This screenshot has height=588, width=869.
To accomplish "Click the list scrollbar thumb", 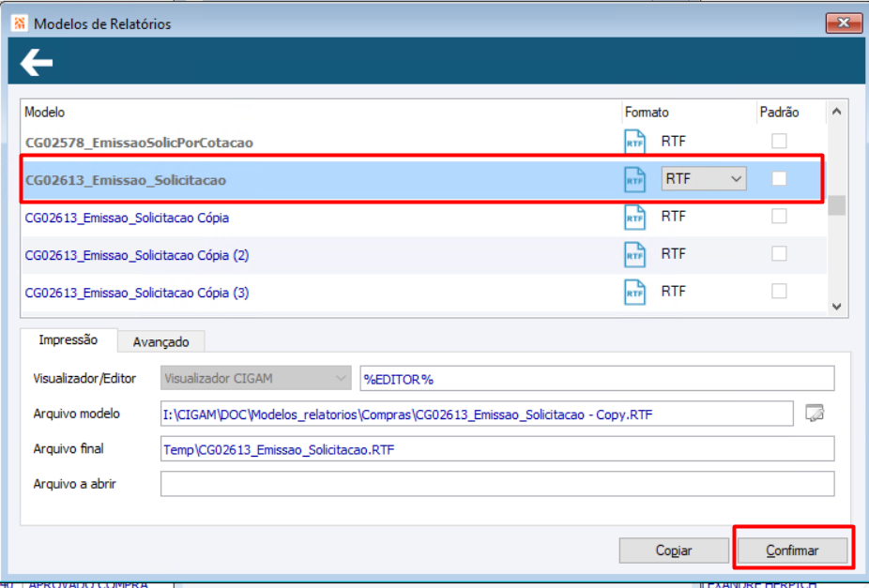I will click(x=837, y=205).
